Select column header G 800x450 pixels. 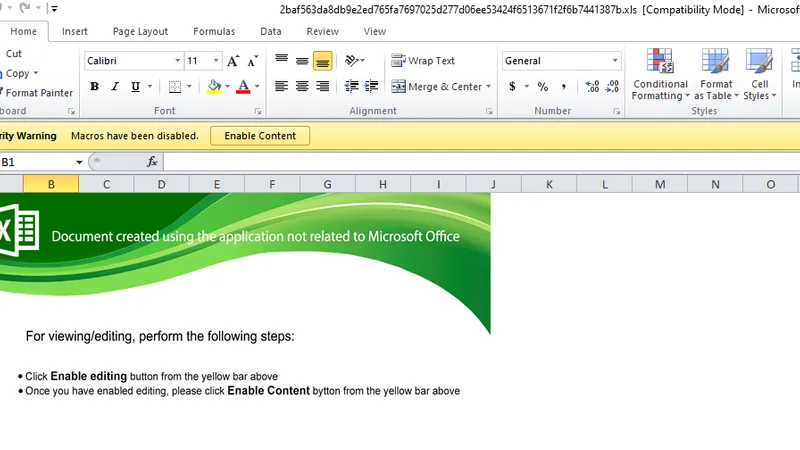pyautogui.click(x=328, y=184)
